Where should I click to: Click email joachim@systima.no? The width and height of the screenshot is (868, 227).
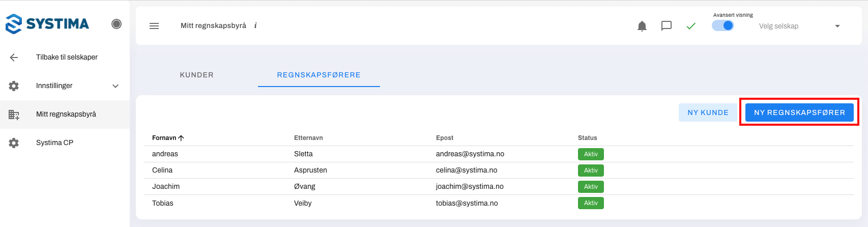[470, 187]
